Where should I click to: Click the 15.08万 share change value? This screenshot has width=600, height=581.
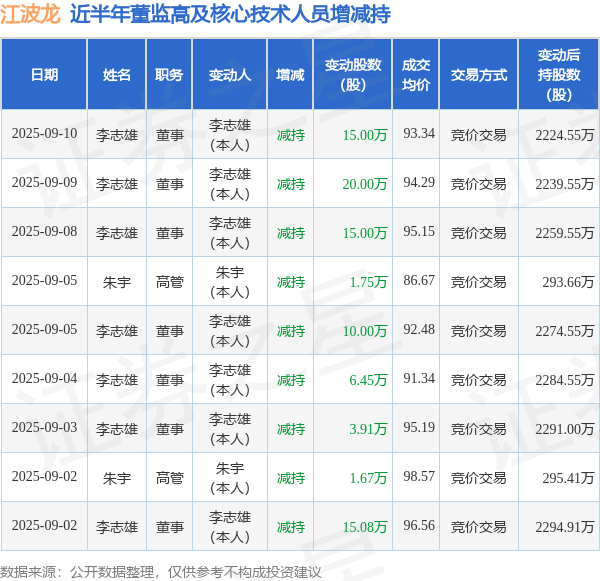(x=365, y=527)
